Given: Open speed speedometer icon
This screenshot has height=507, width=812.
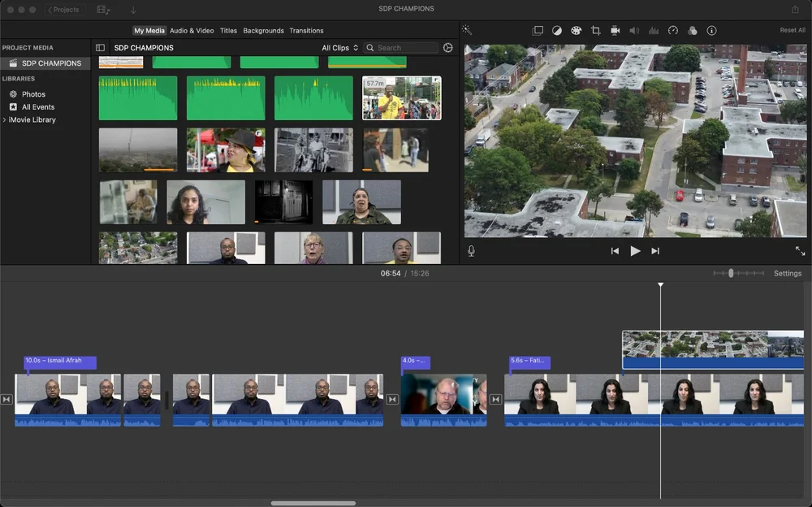Looking at the screenshot, I should point(672,31).
